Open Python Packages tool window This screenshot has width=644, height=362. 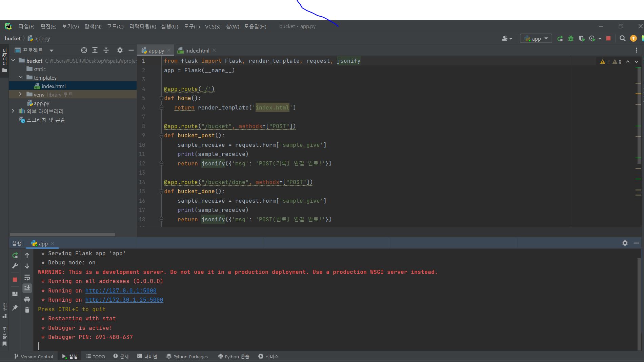pos(187,357)
